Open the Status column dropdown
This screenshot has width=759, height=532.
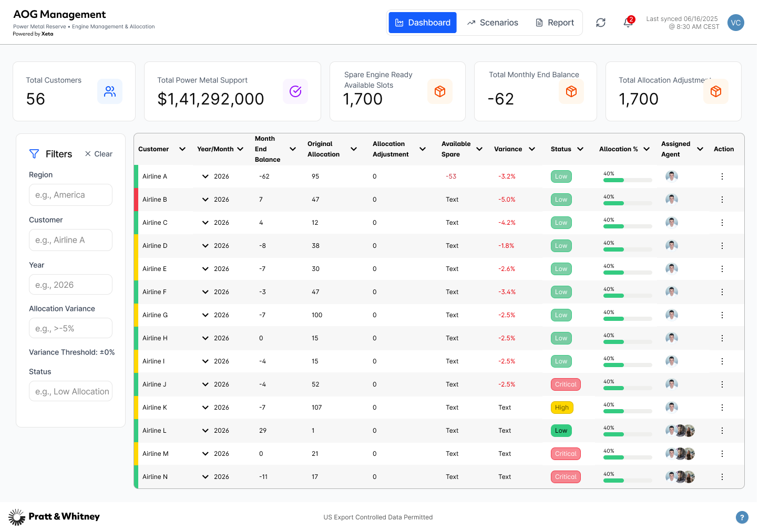pos(580,149)
